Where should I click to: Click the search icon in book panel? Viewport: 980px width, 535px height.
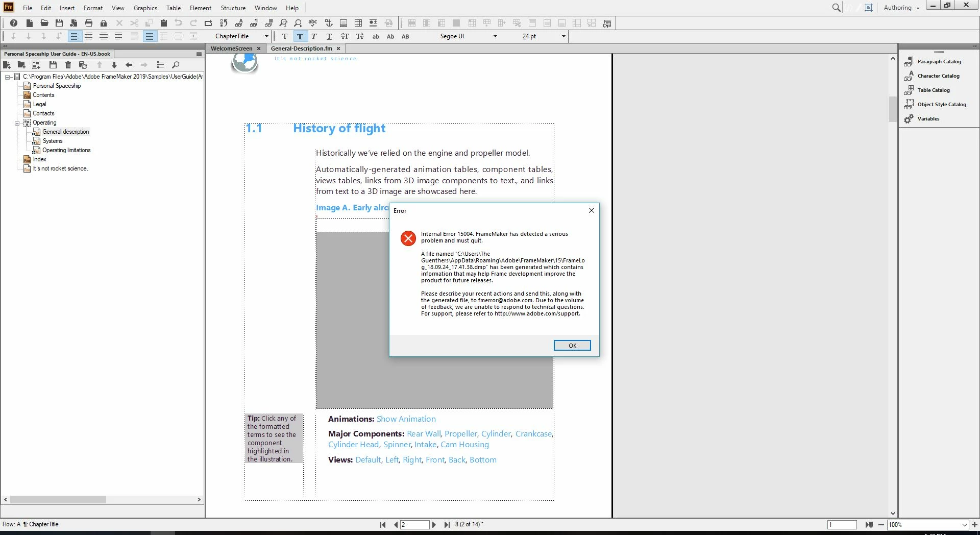click(176, 65)
